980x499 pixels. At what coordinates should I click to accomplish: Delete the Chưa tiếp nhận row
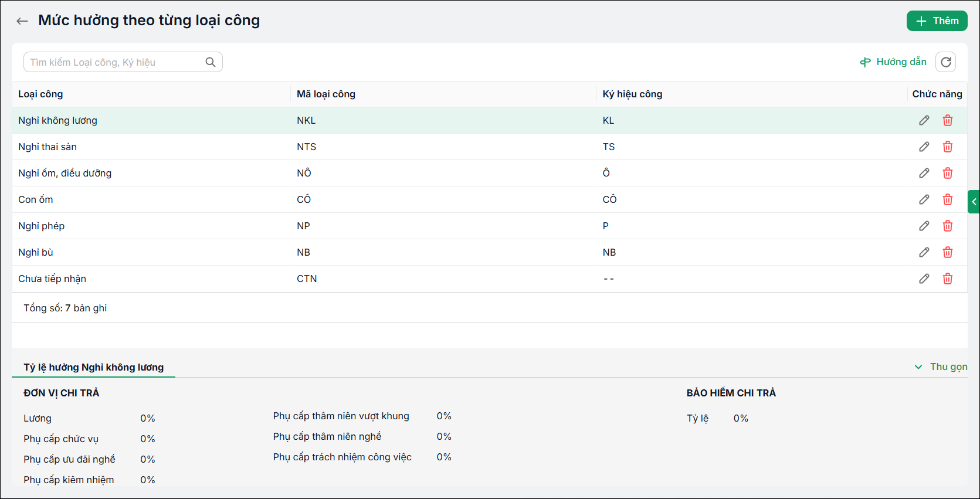[948, 279]
